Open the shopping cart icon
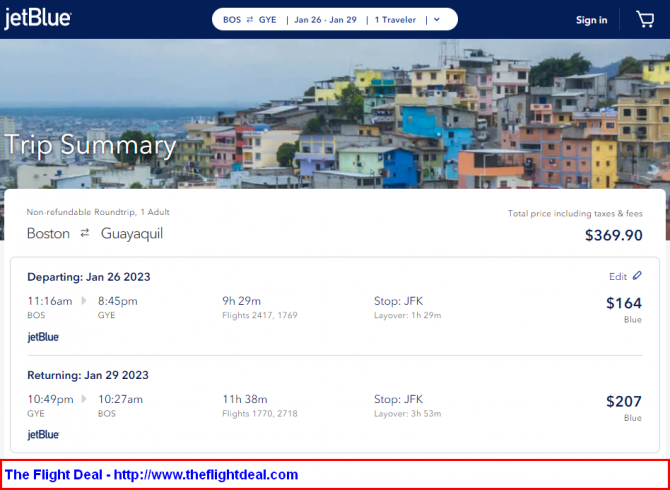The height and width of the screenshot is (490, 670). click(645, 19)
